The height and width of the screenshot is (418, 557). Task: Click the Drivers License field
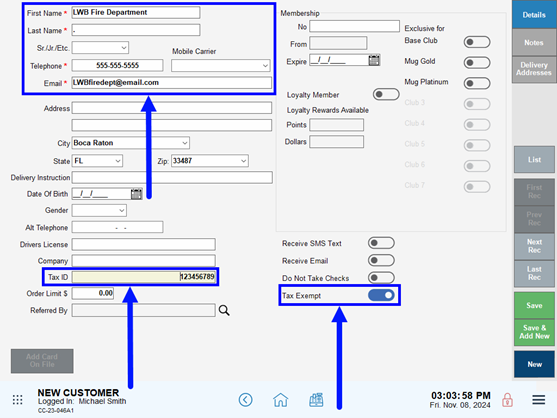(144, 244)
